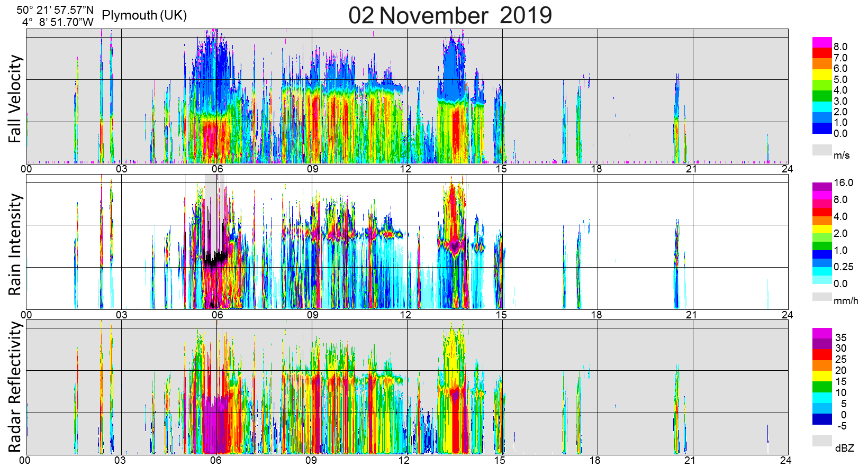Click the dark blue -5 dBZ swatch
868x476 pixels.
tap(822, 419)
